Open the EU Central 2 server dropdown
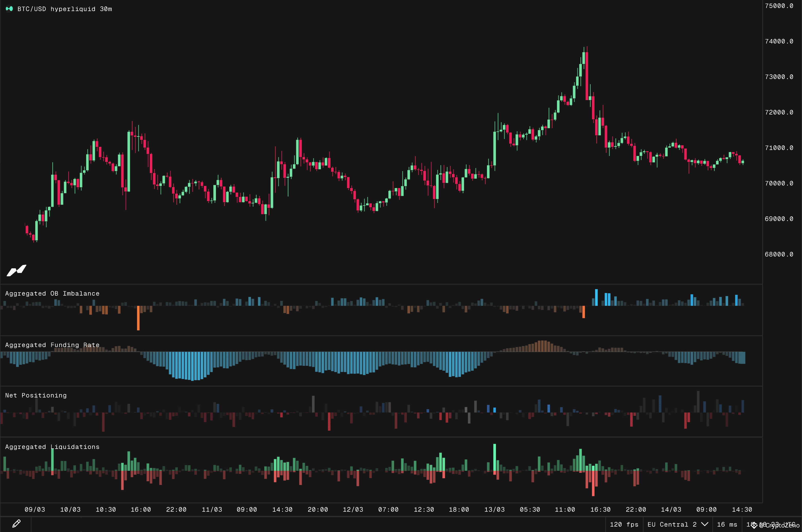Viewport: 802px width, 532px height. tap(672, 525)
